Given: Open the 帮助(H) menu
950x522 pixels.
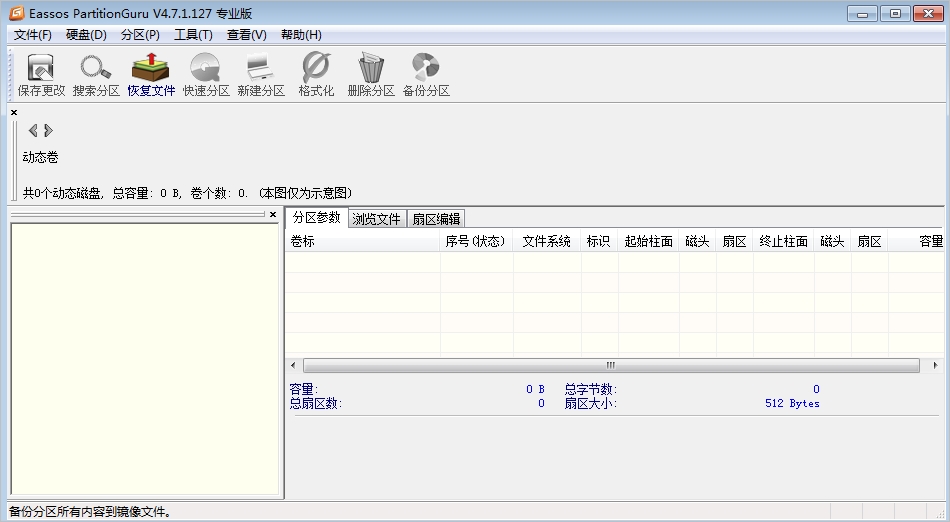Looking at the screenshot, I should [301, 35].
